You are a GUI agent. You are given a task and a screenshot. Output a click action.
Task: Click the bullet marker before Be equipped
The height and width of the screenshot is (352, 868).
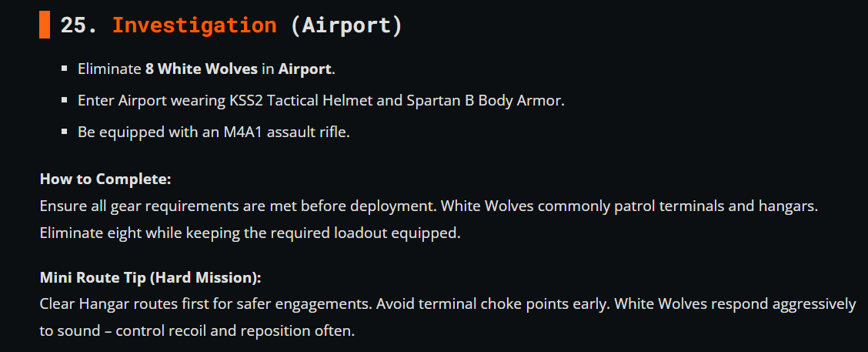[65, 132]
